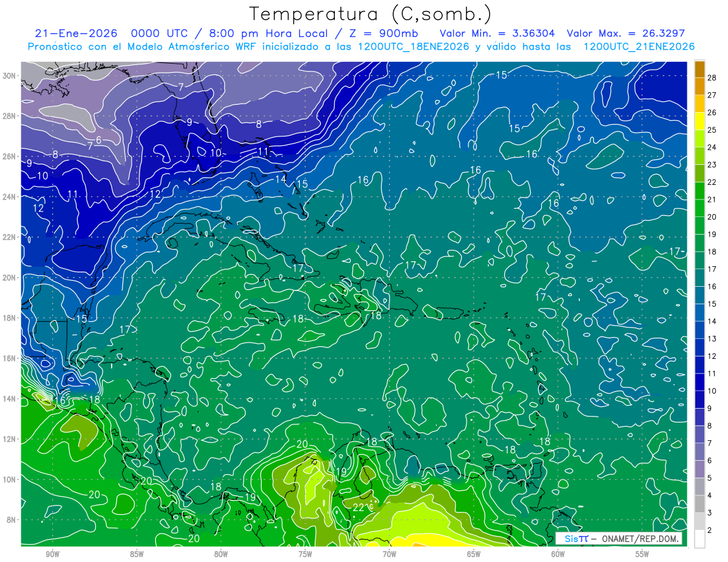The width and height of the screenshot is (728, 562).
Task: Click the white bottom swatch of the legend
Action: 699,539
